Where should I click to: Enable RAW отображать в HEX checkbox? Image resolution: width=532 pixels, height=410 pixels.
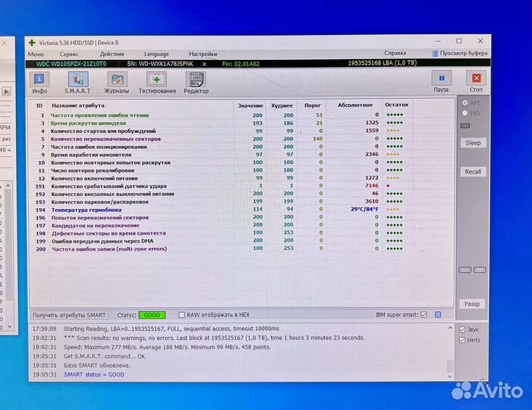pyautogui.click(x=182, y=314)
